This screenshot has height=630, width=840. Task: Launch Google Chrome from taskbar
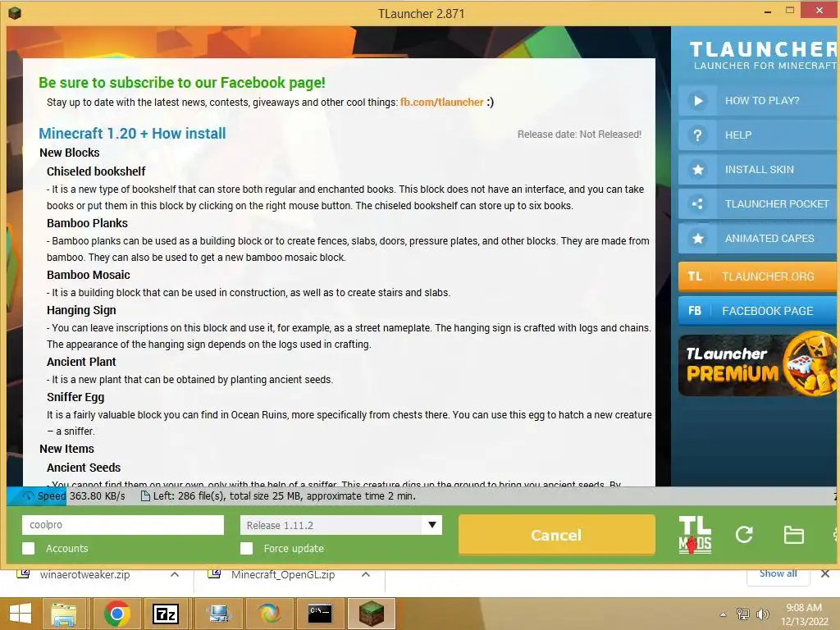pos(116,614)
